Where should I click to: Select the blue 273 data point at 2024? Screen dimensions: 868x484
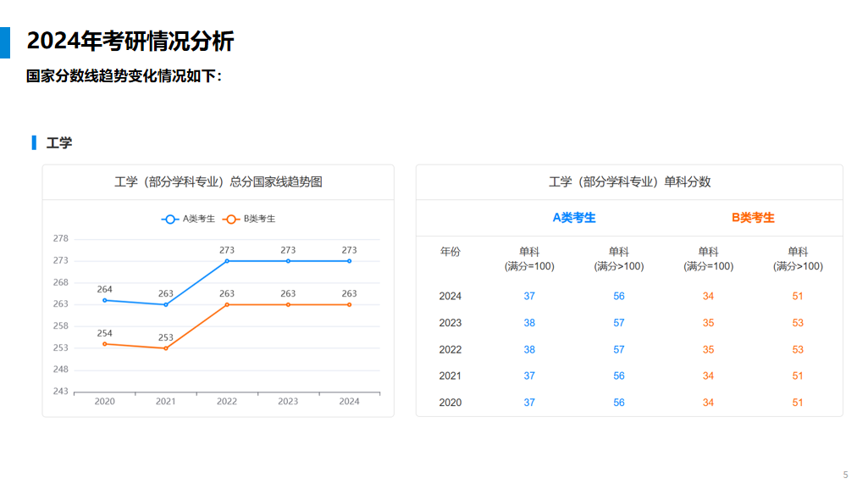[349, 261]
